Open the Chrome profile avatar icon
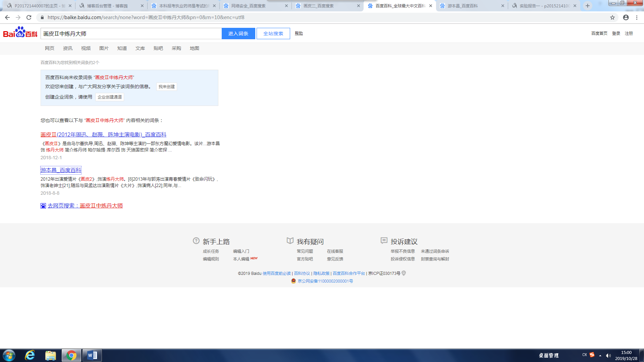This screenshot has width=644, height=362. click(626, 17)
